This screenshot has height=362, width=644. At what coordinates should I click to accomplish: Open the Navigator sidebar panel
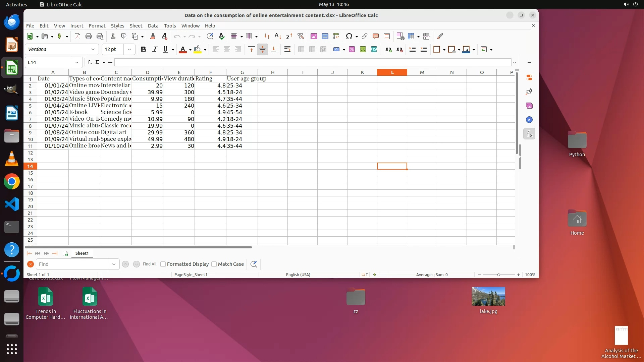tap(529, 120)
